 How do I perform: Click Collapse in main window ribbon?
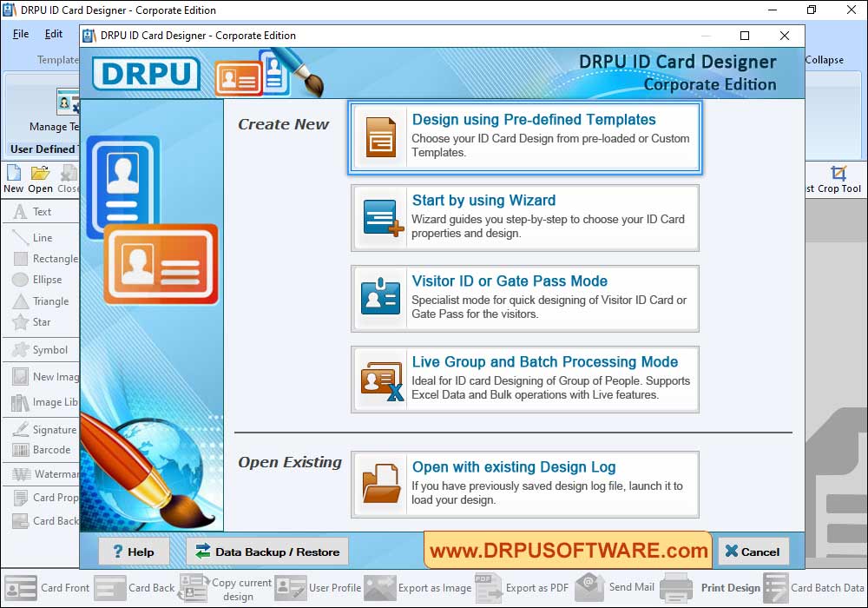[825, 60]
